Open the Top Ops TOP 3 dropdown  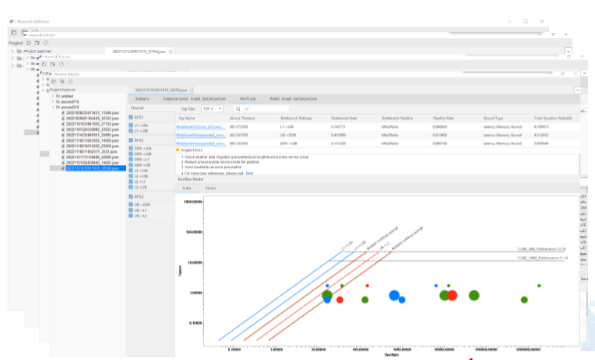212,108
